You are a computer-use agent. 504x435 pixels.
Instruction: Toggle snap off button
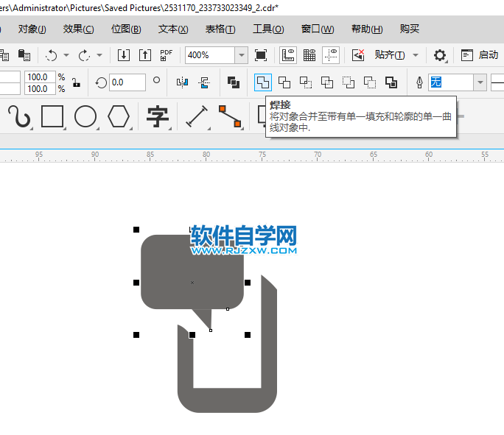[x=358, y=55]
